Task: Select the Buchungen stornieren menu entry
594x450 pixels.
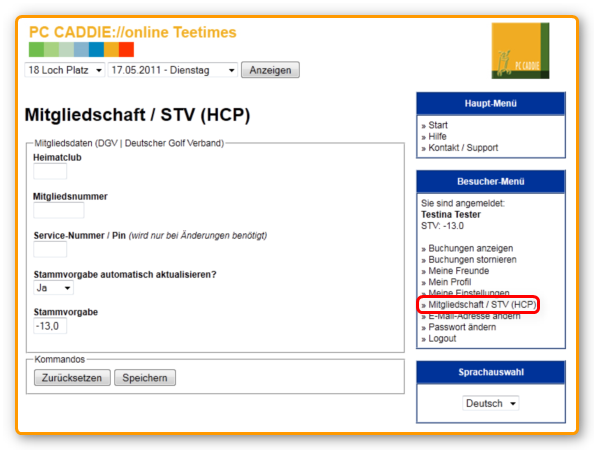Action: (472, 260)
